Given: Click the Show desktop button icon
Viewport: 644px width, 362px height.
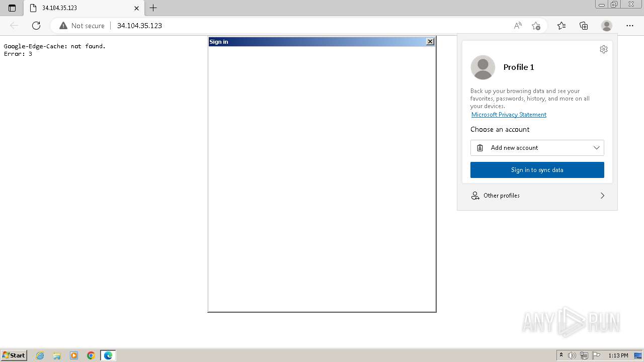Looking at the screenshot, I should (638, 355).
